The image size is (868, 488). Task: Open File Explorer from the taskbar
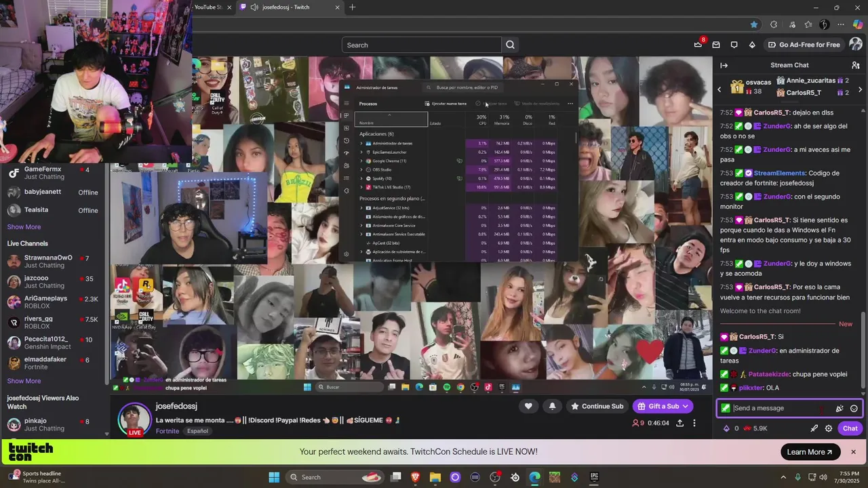coord(435,477)
